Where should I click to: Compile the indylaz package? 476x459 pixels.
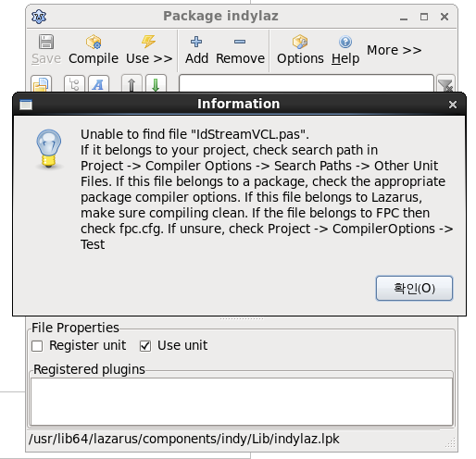coord(94,50)
